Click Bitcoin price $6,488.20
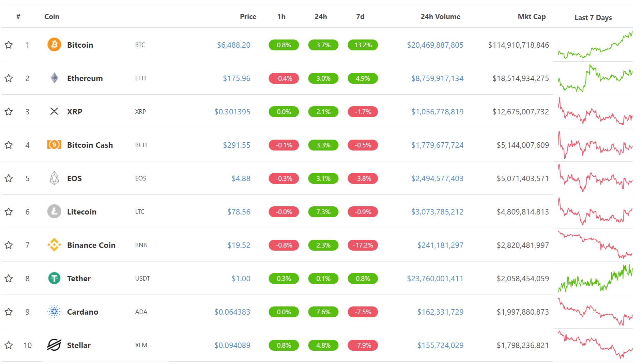This screenshot has height=364, width=642. (x=234, y=45)
